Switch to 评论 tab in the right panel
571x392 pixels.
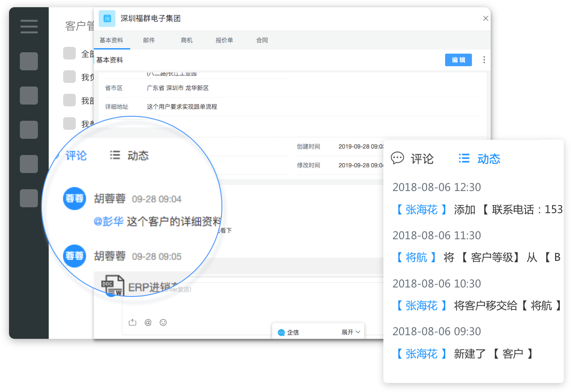[413, 159]
